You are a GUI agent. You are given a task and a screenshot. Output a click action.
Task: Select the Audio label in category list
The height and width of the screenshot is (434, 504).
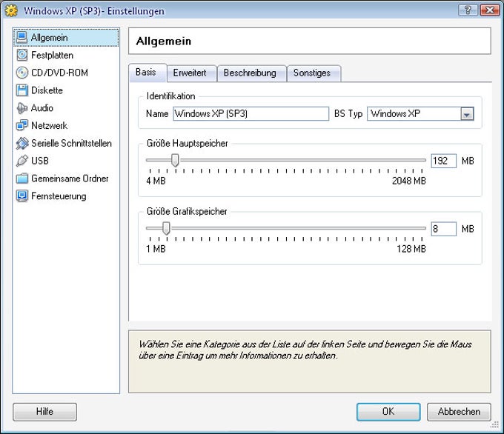tap(42, 108)
